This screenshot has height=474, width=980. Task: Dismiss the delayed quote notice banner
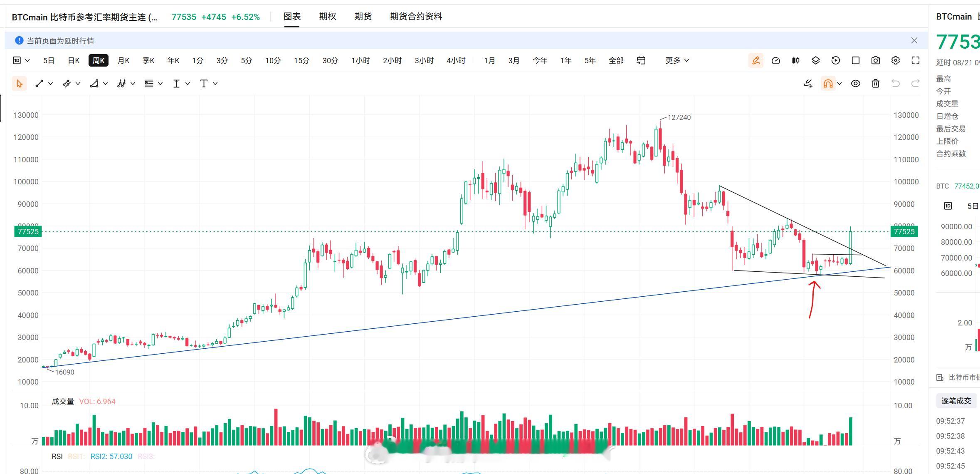pyautogui.click(x=914, y=40)
